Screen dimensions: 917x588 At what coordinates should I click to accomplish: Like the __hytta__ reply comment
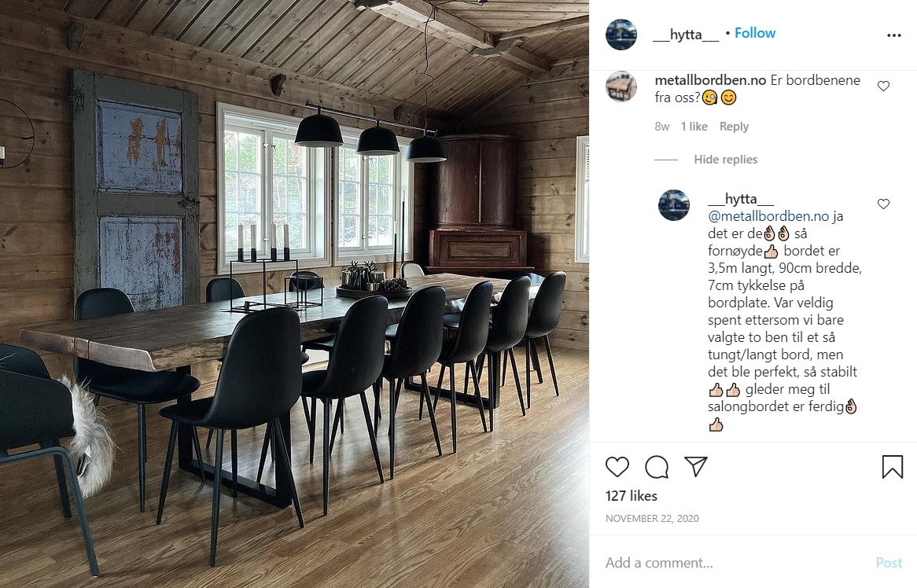click(x=884, y=204)
